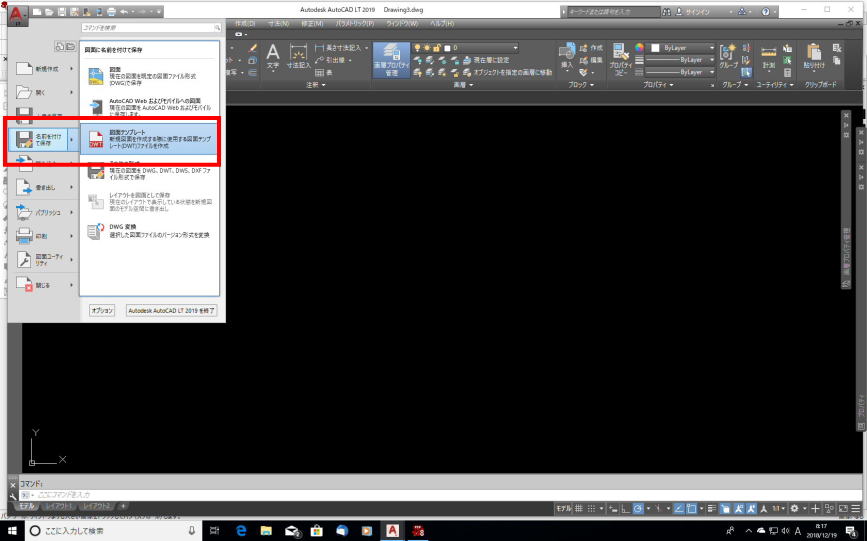Viewport: 867px width, 541px height.
Task: Click Undo arrow in Quick Access Toolbar
Action: (124, 12)
